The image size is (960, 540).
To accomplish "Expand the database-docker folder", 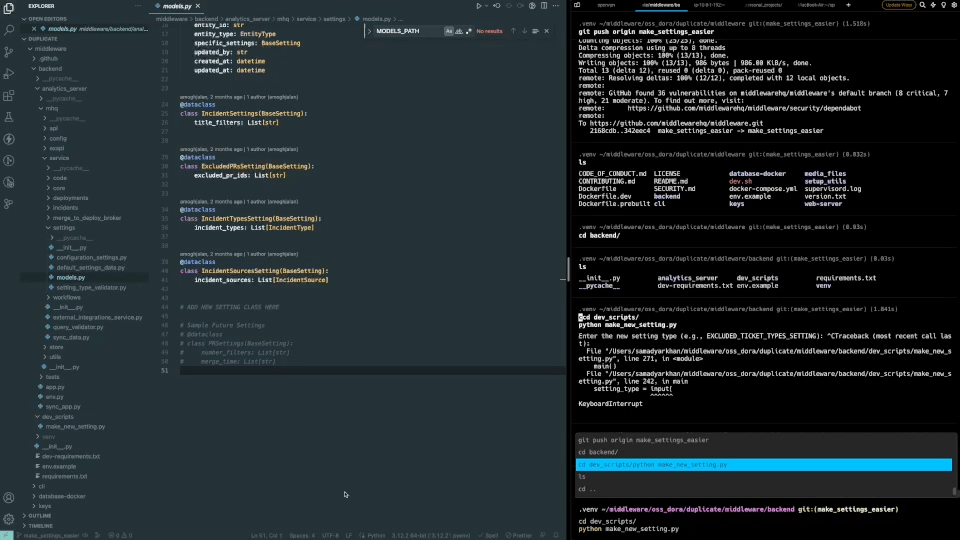I will pyautogui.click(x=62, y=497).
